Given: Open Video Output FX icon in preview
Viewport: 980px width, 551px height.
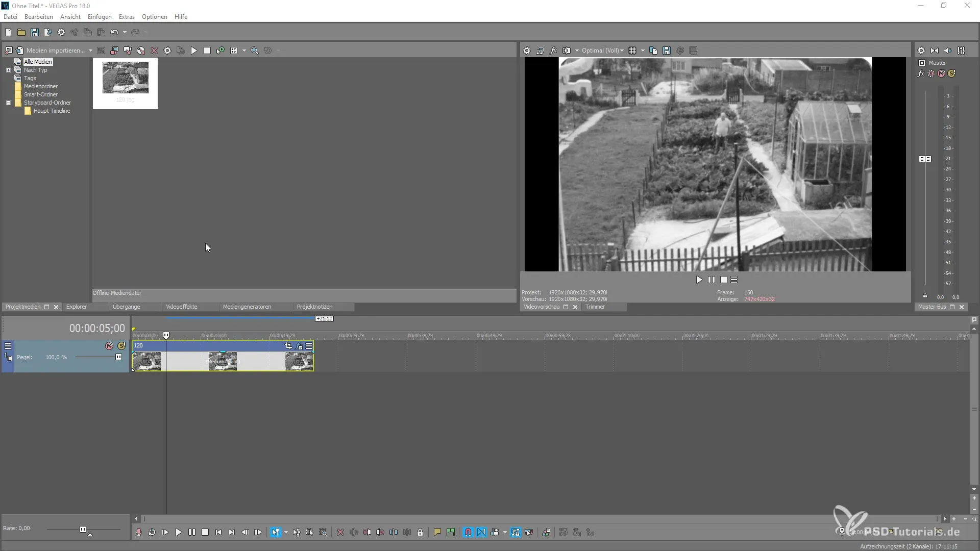Looking at the screenshot, I should 553,51.
